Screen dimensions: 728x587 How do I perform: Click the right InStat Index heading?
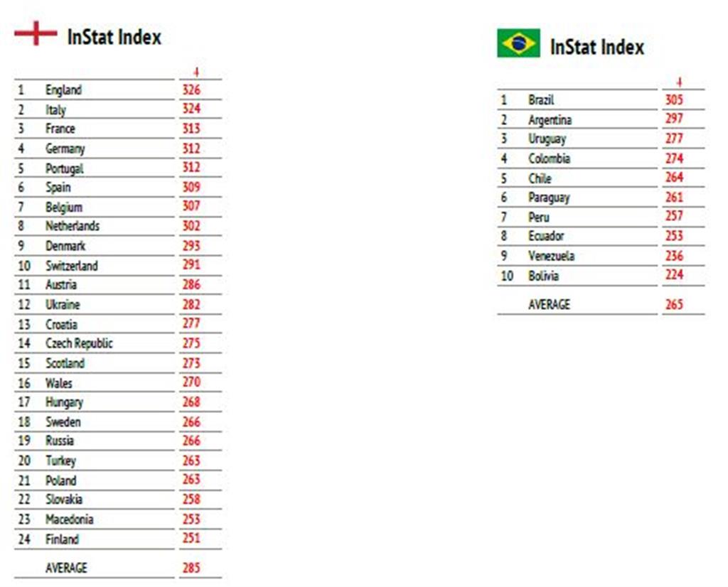coord(597,47)
